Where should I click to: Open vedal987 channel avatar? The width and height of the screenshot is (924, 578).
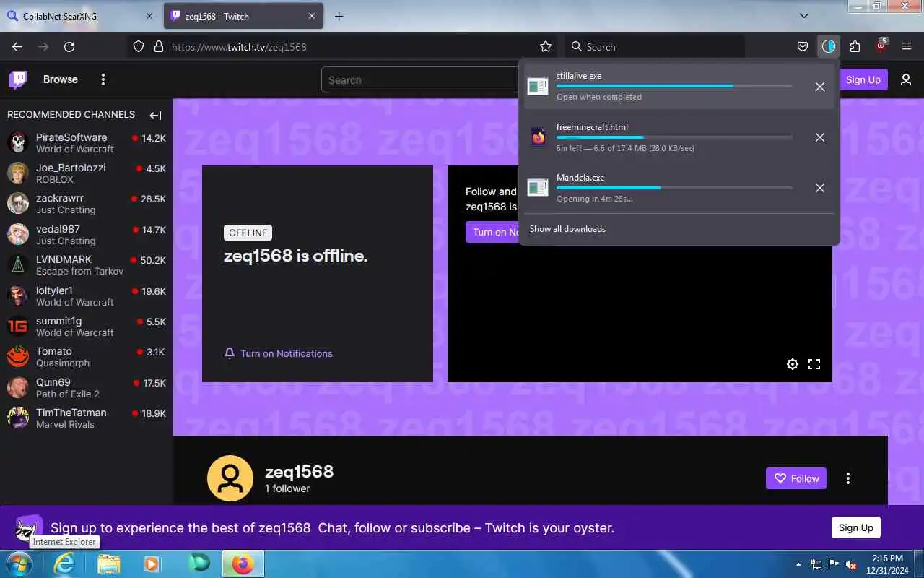(x=18, y=234)
